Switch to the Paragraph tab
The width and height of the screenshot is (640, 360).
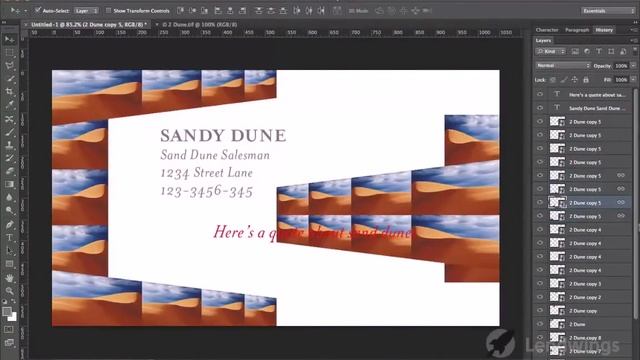577,30
